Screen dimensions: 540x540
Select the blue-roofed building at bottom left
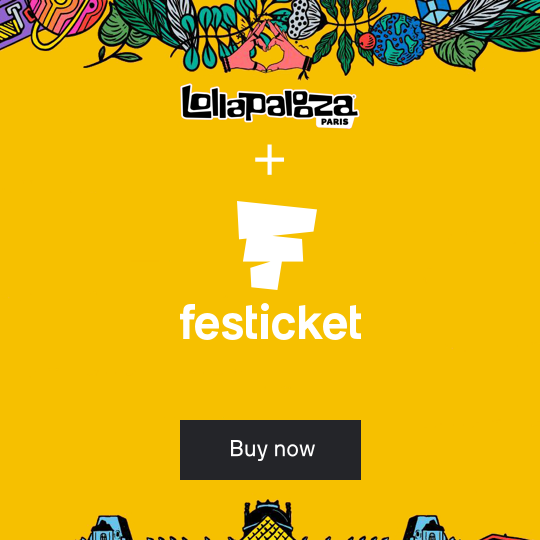coord(108,527)
